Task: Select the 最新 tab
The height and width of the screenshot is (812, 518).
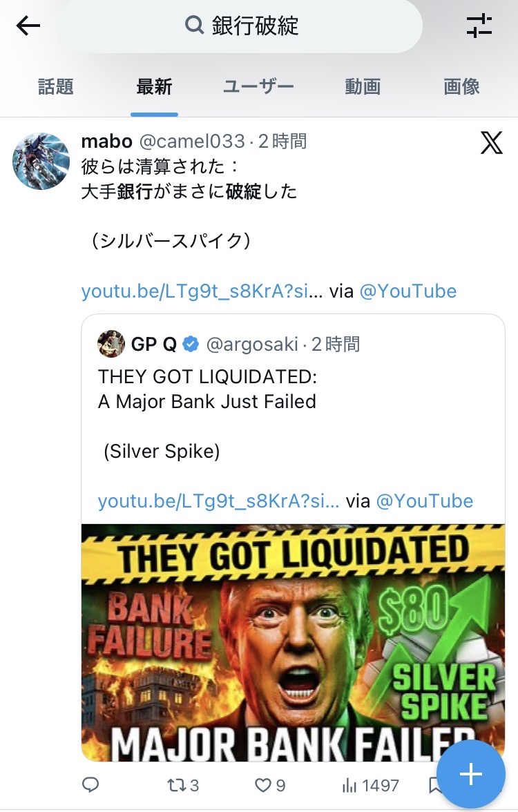Action: (154, 87)
